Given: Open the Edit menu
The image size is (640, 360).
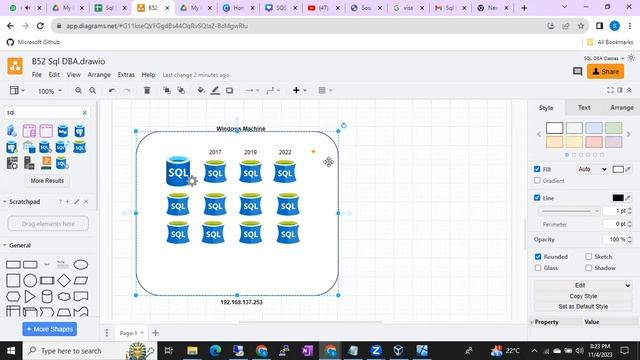Looking at the screenshot, I should point(54,75).
